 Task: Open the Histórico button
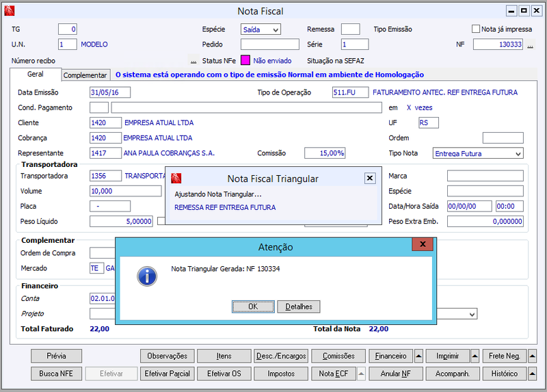click(x=505, y=374)
